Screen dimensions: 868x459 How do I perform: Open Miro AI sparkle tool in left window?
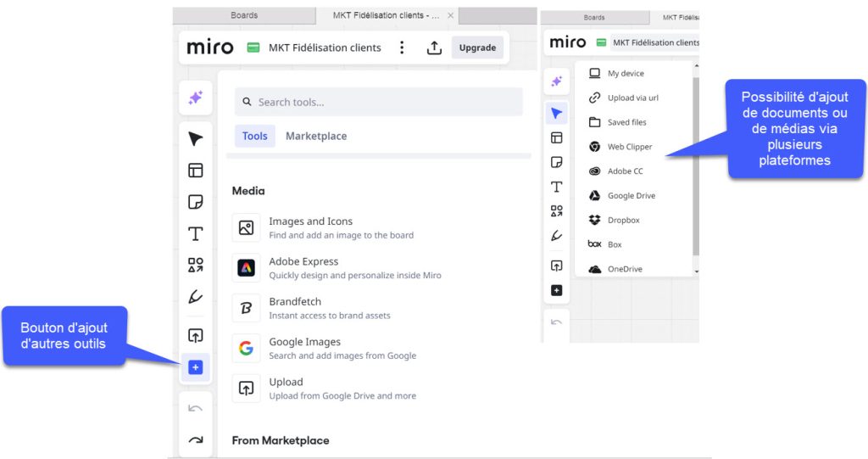click(196, 98)
